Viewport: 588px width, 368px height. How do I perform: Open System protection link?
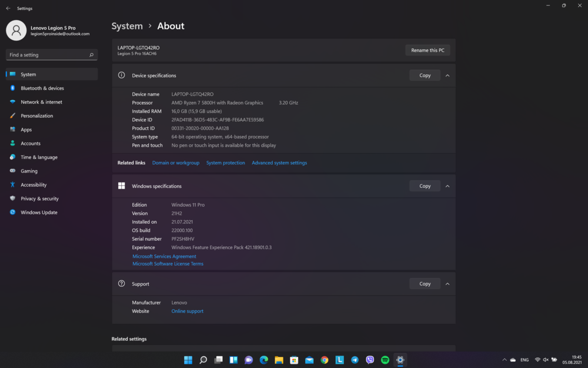point(225,163)
